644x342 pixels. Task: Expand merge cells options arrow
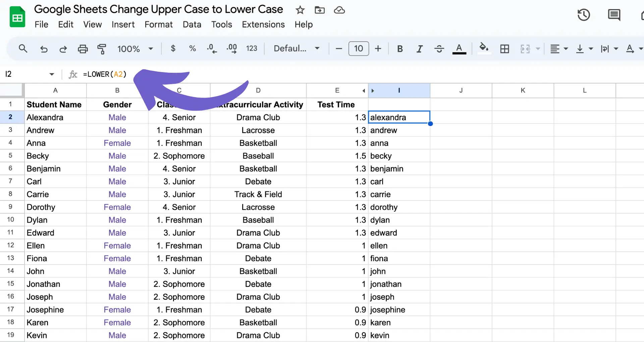coord(538,49)
